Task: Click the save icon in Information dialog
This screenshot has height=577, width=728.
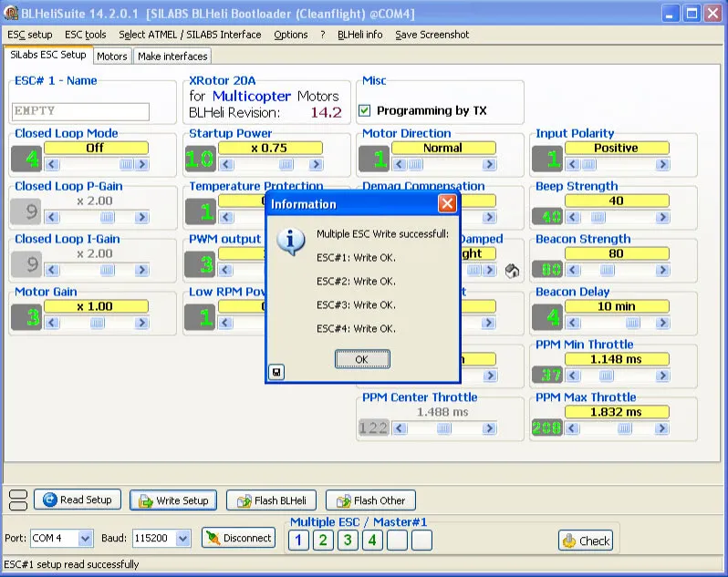Action: [276, 372]
